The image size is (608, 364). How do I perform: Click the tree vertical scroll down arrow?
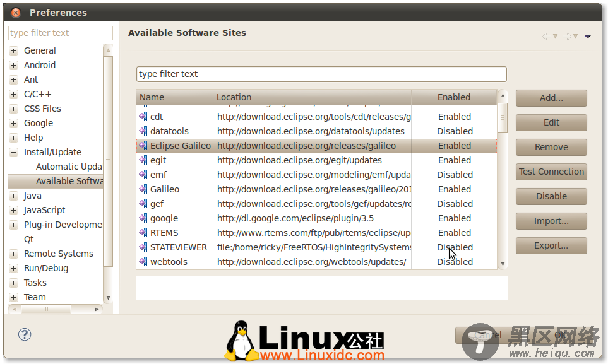[108, 298]
